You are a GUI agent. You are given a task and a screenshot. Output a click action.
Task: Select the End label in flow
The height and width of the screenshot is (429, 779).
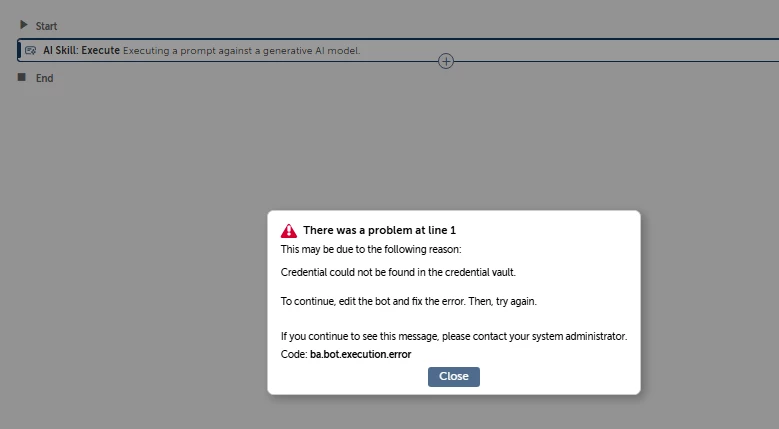pyautogui.click(x=44, y=78)
